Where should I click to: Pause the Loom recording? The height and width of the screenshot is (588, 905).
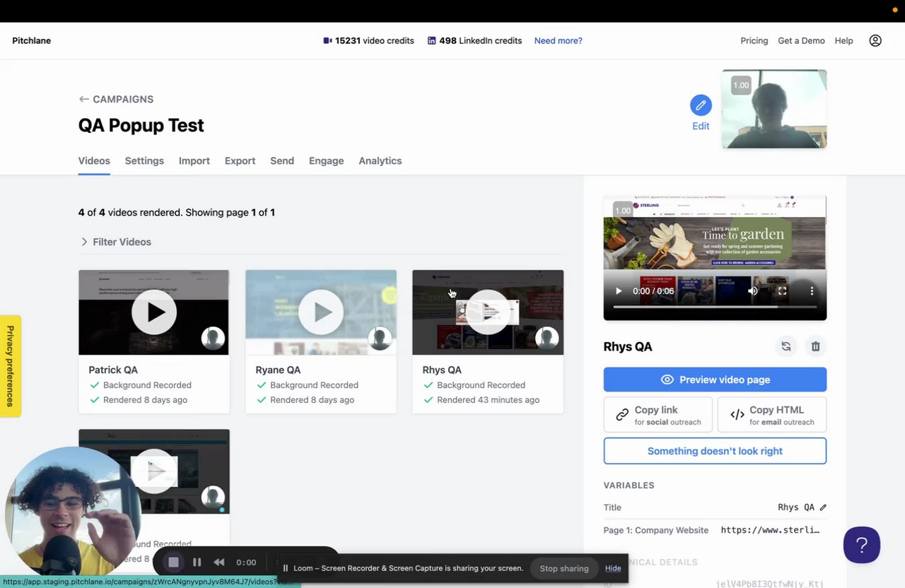(197, 563)
